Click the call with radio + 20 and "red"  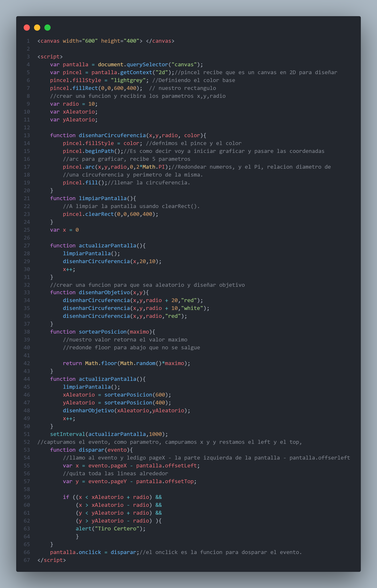pyautogui.click(x=133, y=300)
